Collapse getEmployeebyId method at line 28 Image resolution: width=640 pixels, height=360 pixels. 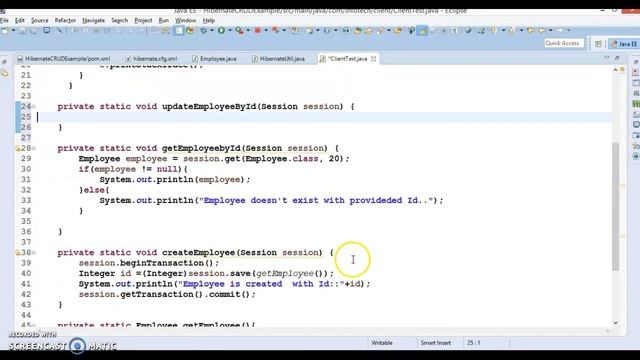[x=34, y=148]
